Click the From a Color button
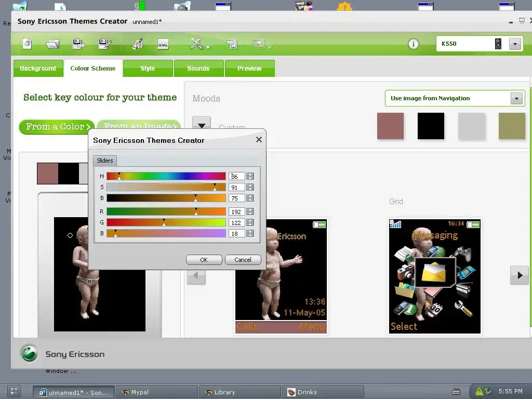The height and width of the screenshot is (399, 532). [57, 127]
